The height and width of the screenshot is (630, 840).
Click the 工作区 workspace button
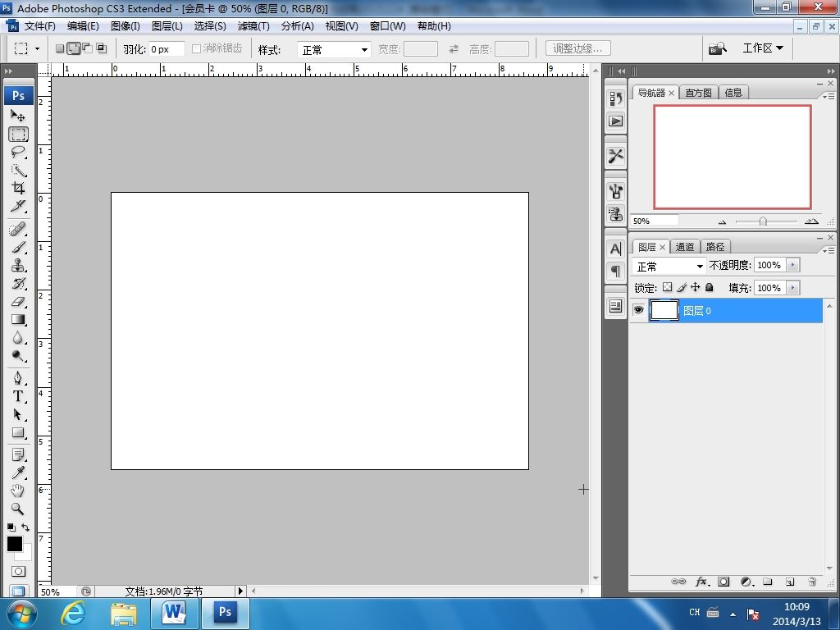coord(762,48)
